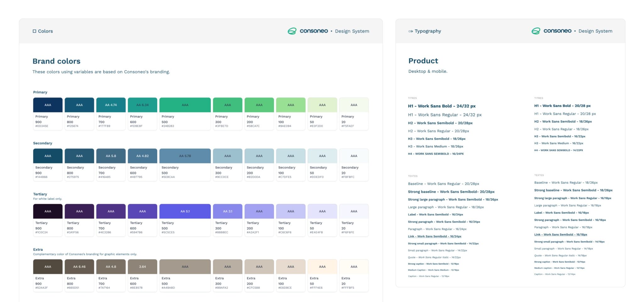Image resolution: width=644 pixels, height=302 pixels.
Task: Click Consoneo logo in the Typography panel header
Action: click(x=551, y=31)
